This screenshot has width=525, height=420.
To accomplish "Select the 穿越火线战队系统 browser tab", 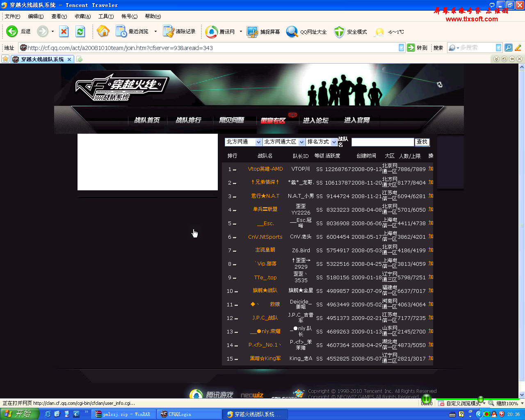I will click(x=42, y=59).
